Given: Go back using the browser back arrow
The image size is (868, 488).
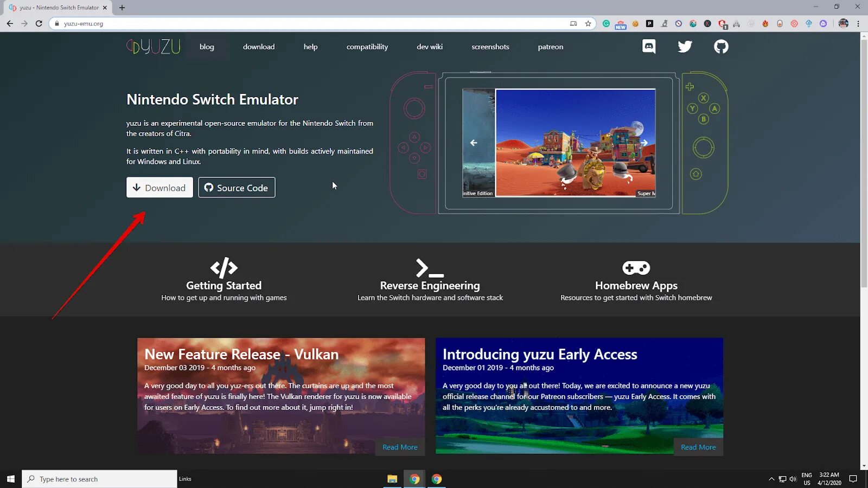Looking at the screenshot, I should click(10, 23).
